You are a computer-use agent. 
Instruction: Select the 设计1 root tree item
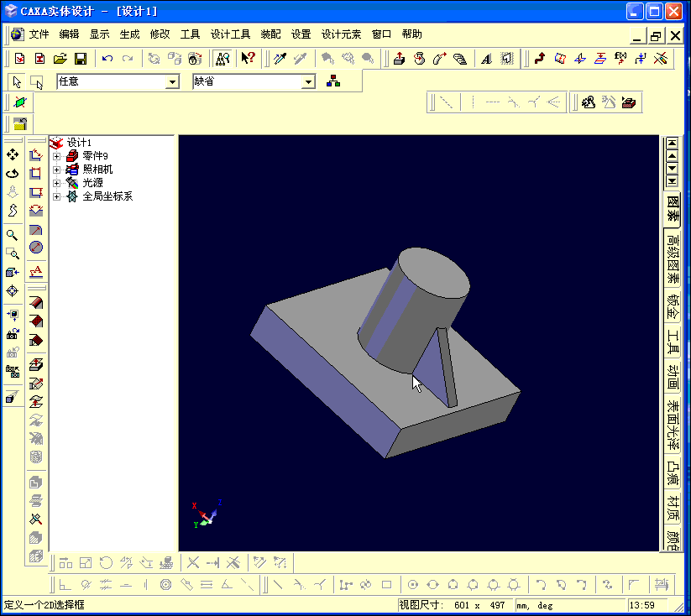79,143
